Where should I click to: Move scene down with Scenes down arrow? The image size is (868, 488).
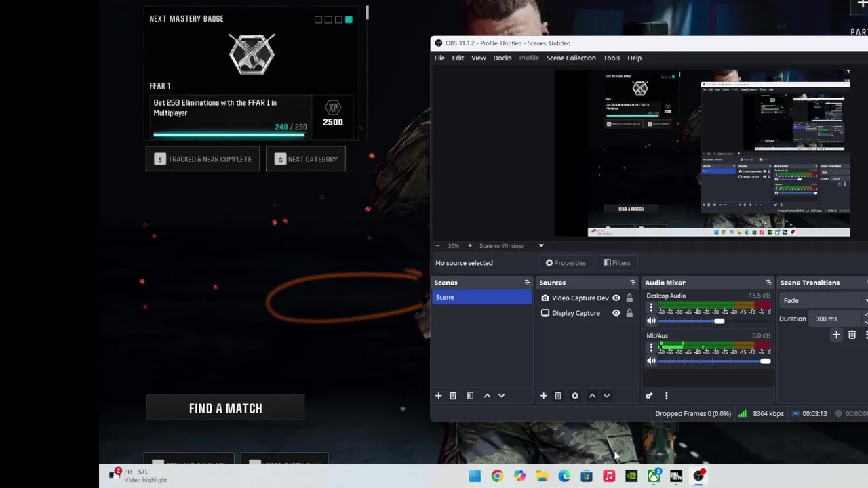pyautogui.click(x=502, y=396)
